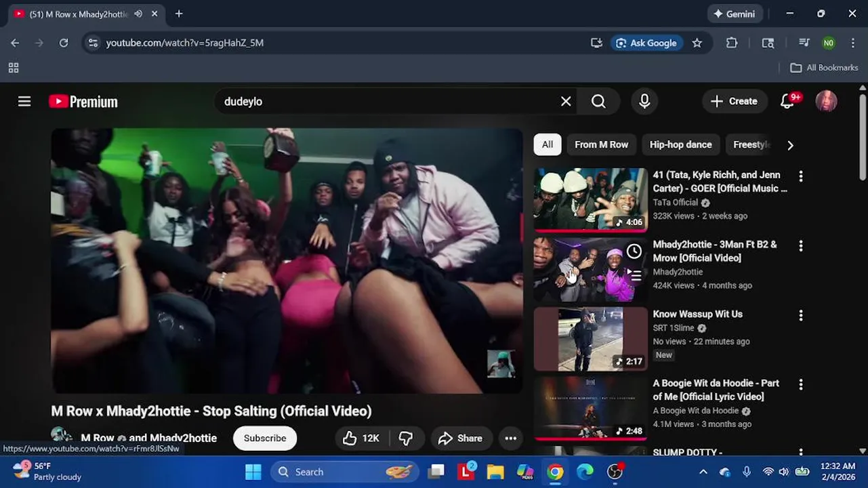This screenshot has height=488, width=868.
Task: Open the Part of Me lyric video thumbnail
Action: click(x=590, y=408)
